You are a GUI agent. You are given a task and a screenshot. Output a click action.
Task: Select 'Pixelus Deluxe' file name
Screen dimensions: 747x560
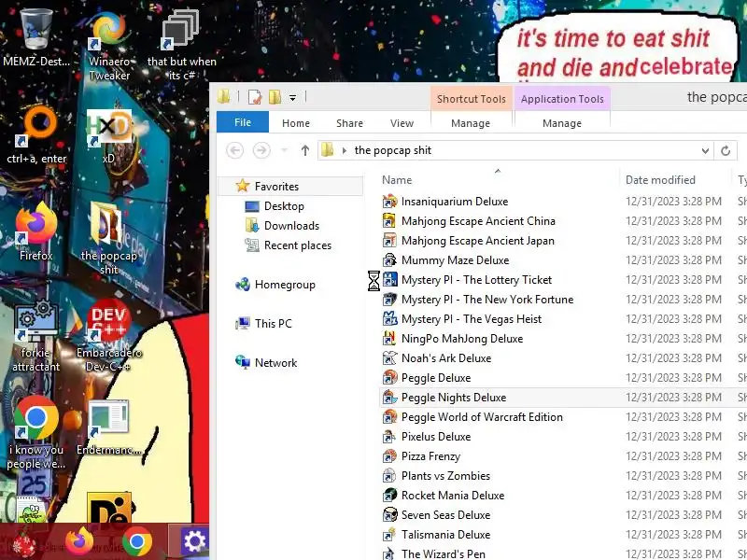pos(436,437)
